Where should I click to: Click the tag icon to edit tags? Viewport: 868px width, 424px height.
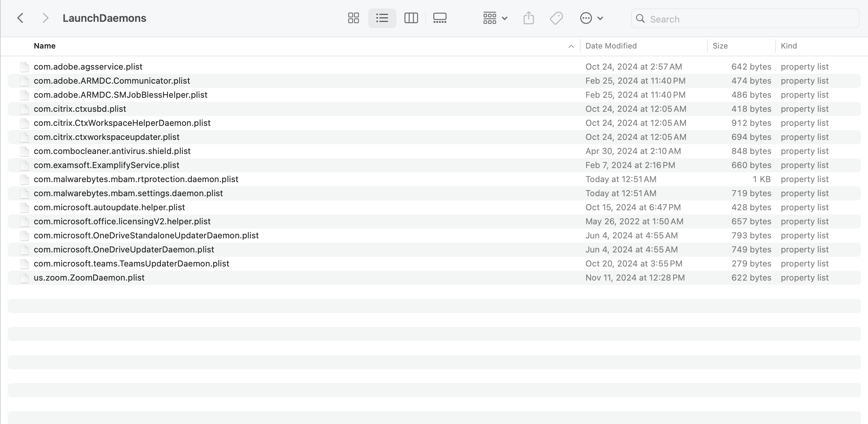[x=556, y=18]
